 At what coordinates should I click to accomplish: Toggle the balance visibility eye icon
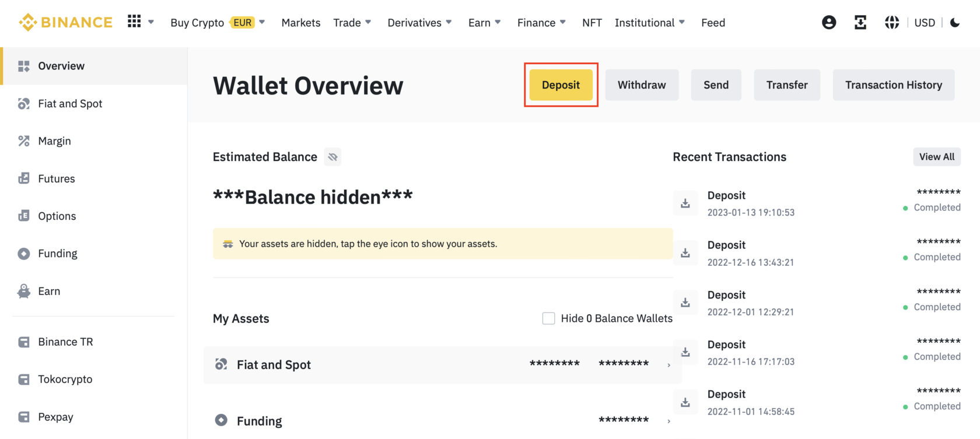[x=332, y=157]
